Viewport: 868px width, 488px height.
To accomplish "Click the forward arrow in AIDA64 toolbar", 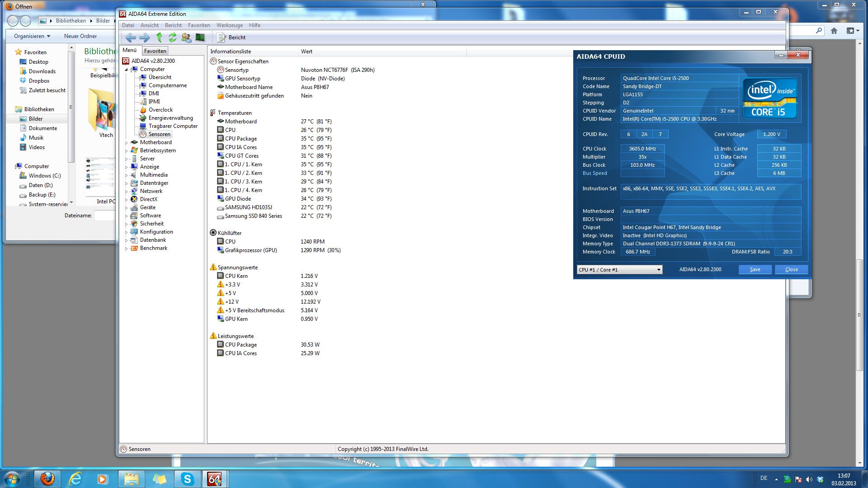I will coord(145,38).
